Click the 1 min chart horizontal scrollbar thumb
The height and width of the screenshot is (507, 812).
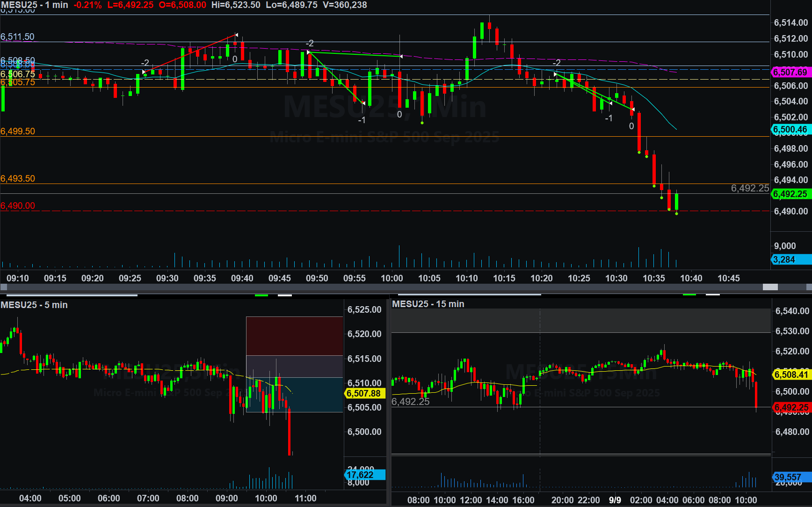(770, 287)
